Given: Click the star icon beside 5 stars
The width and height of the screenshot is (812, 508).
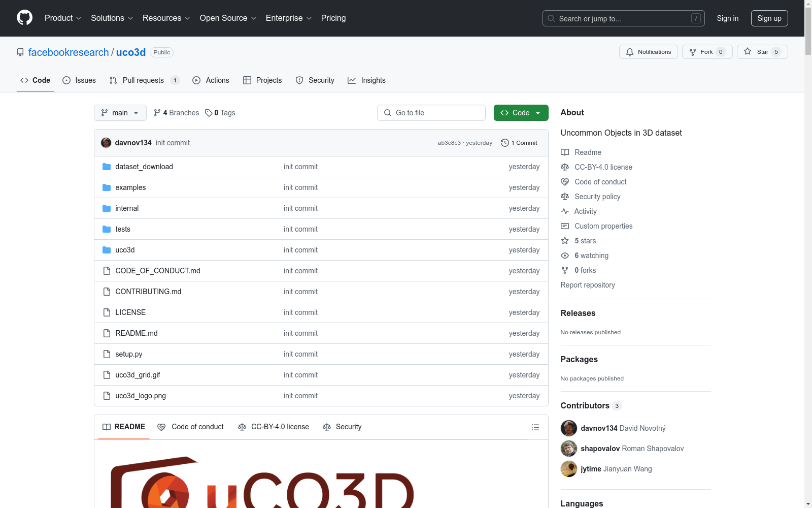Looking at the screenshot, I should point(565,241).
